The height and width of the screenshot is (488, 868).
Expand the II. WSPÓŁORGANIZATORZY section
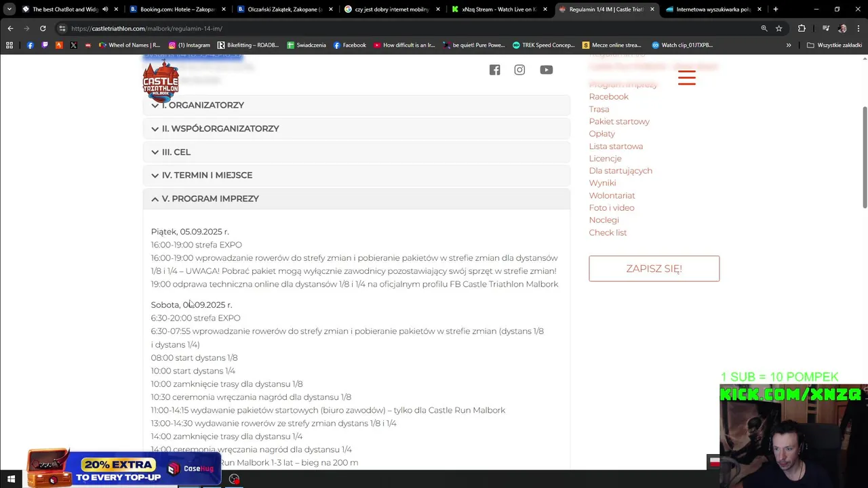(356, 129)
